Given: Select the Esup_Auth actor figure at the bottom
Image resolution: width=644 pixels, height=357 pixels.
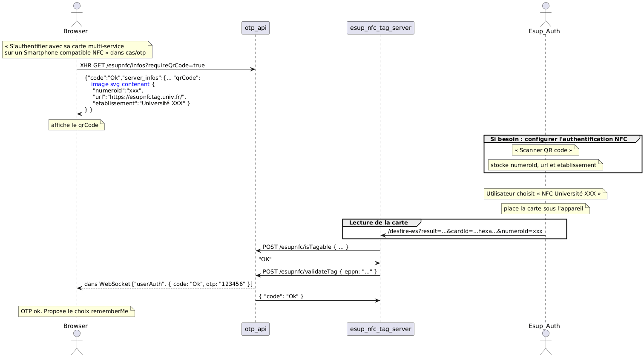Looking at the screenshot, I should click(545, 342).
